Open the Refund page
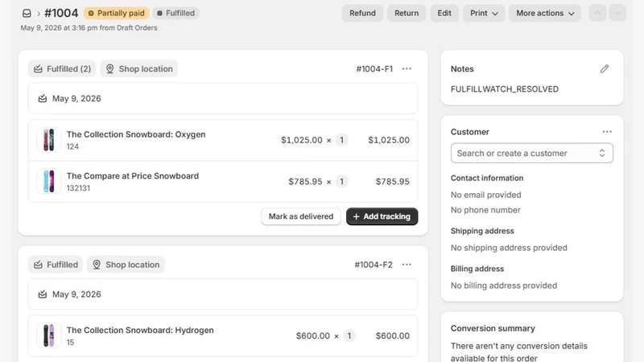 pos(362,13)
